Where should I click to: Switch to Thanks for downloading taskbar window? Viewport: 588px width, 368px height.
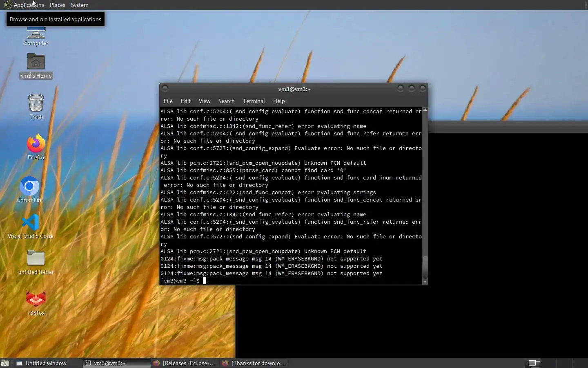[x=254, y=363]
